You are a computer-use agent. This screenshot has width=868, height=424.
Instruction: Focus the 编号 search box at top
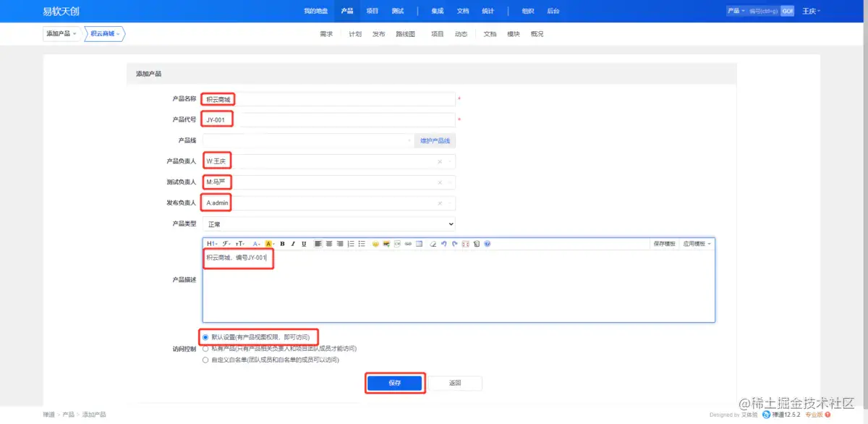[x=764, y=11]
